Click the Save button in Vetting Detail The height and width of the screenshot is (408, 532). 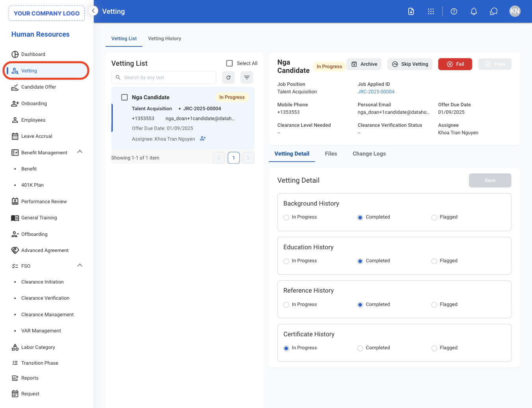[x=490, y=180]
